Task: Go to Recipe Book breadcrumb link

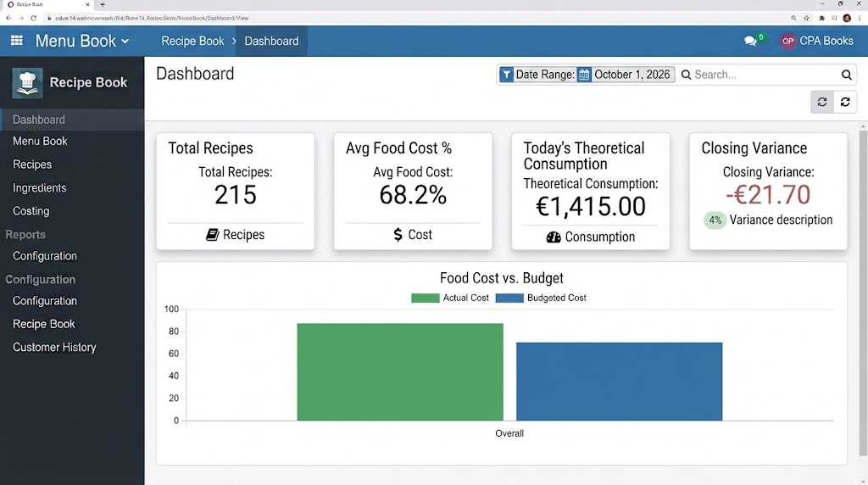Action: tap(192, 41)
